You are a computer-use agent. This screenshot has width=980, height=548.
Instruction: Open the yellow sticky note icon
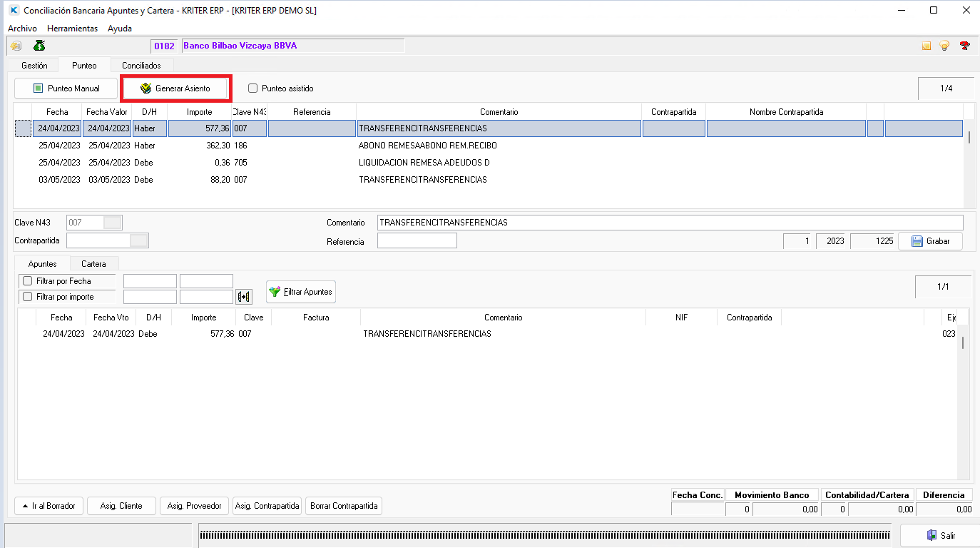click(927, 46)
